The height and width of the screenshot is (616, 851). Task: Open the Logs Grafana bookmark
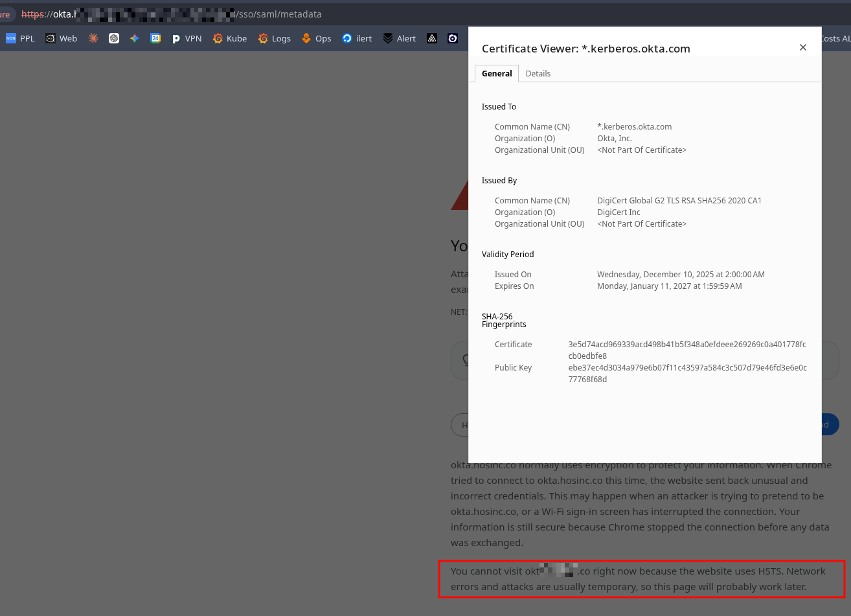point(275,39)
